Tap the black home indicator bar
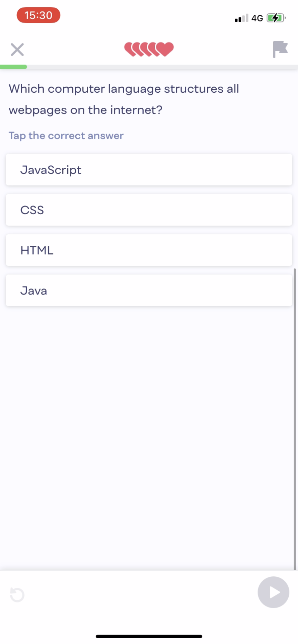Viewport: 298px width, 644px height. click(149, 636)
